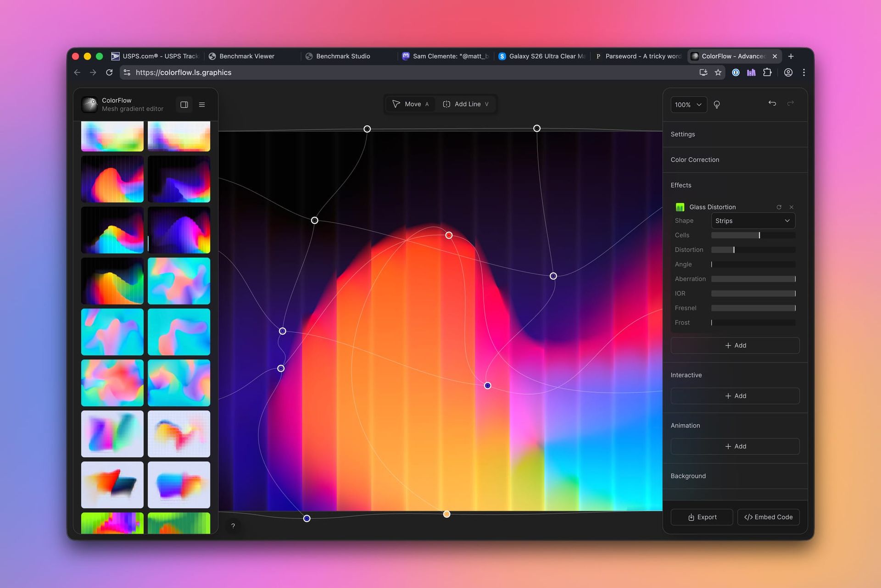Image resolution: width=881 pixels, height=588 pixels.
Task: Click the Embed Code button
Action: coord(768,517)
